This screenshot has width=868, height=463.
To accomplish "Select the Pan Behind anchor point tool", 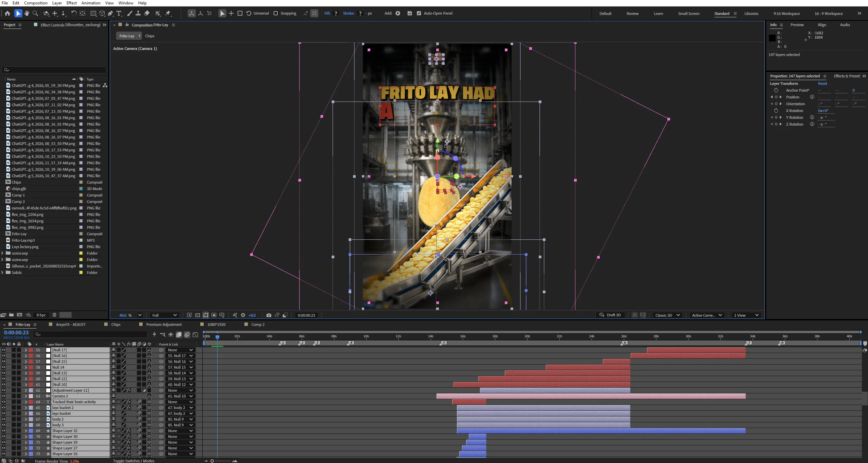I will 82,13.
